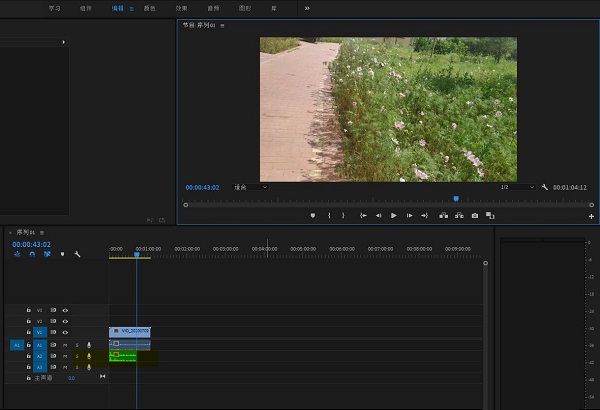Click the blue playhead on the Program monitor scrubber
This screenshot has width=600, height=410.
coord(456,199)
